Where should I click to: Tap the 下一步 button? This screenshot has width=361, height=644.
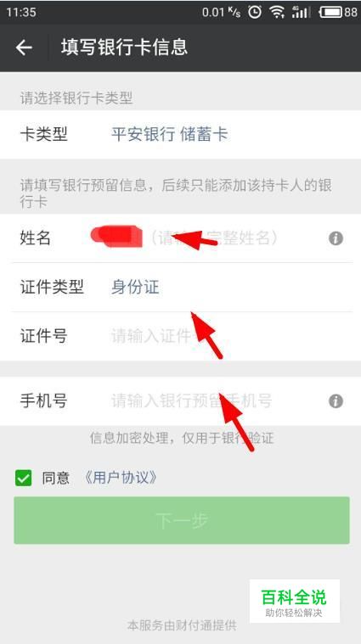point(182,521)
